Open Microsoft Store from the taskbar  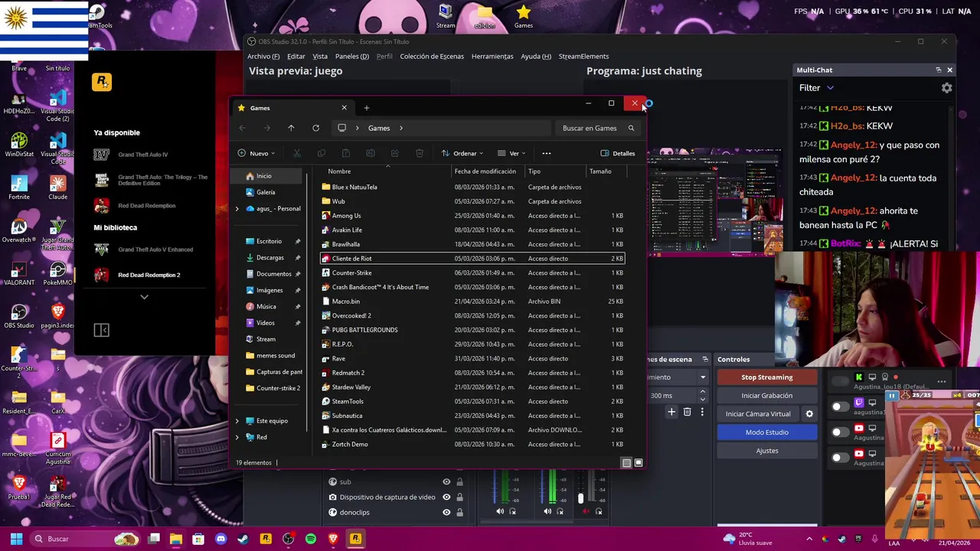[198, 539]
